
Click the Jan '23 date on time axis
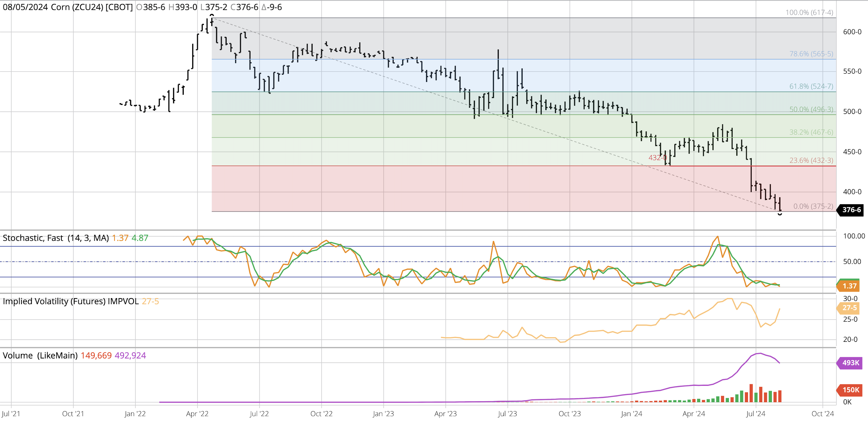pos(383,414)
